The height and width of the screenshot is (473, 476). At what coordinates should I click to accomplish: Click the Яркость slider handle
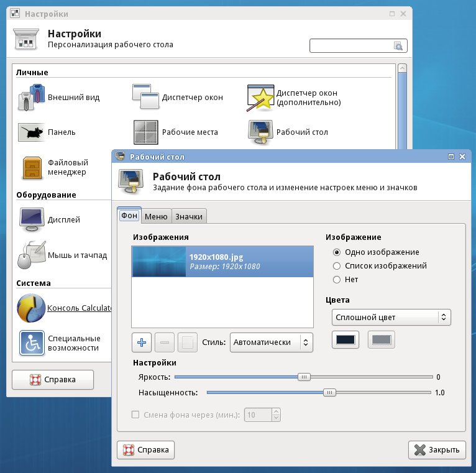coord(304,377)
